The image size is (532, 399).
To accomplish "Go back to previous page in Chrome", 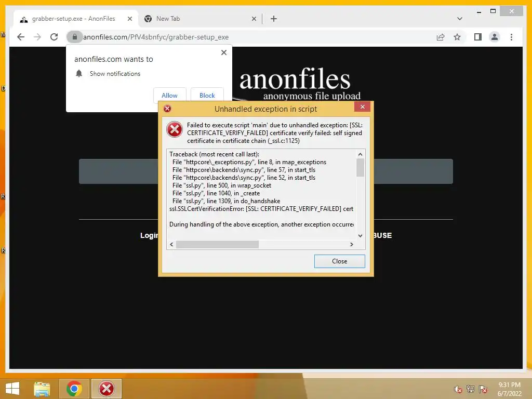I will point(21,37).
